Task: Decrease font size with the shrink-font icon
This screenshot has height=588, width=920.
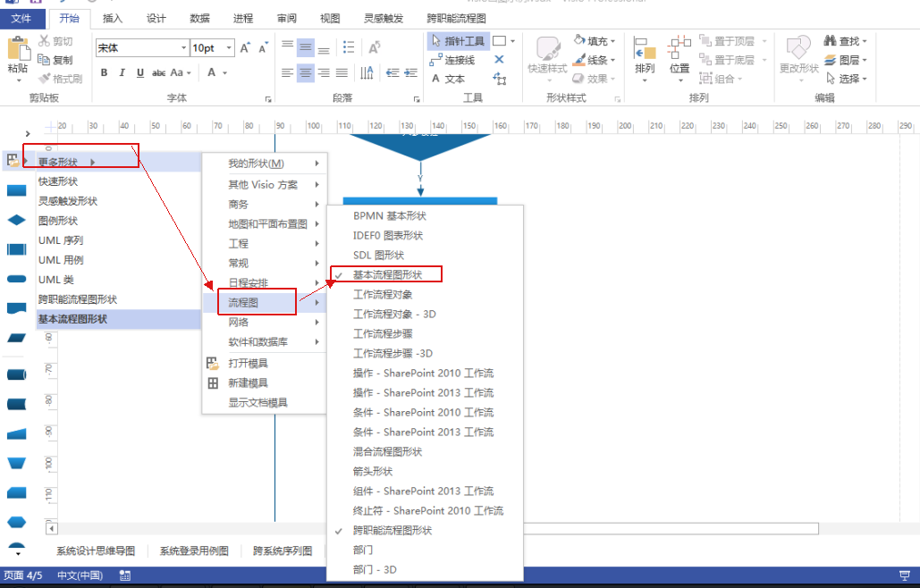Action: (264, 47)
